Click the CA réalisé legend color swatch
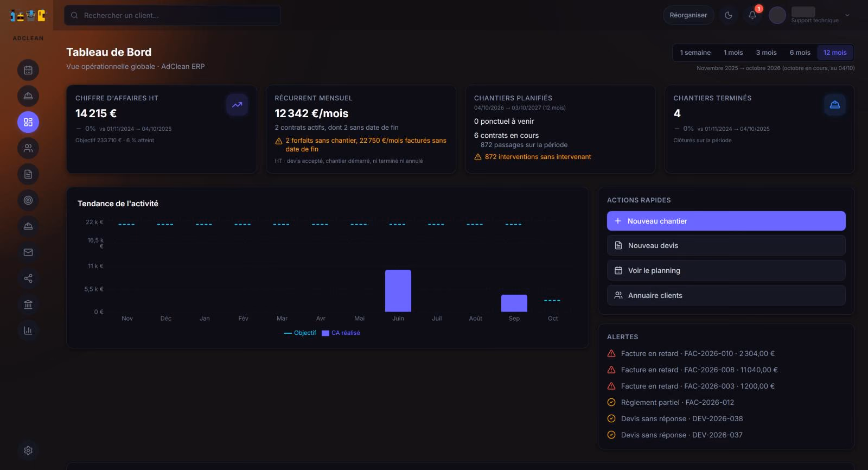The width and height of the screenshot is (868, 470). click(x=325, y=333)
